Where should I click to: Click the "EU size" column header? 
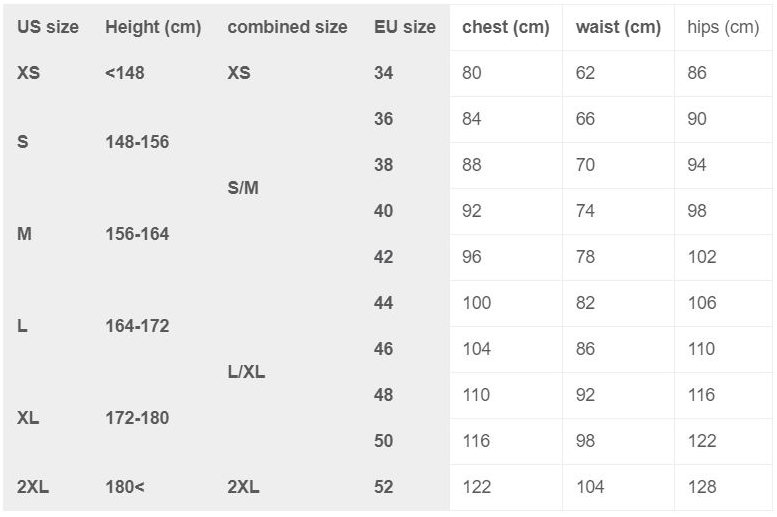click(405, 27)
